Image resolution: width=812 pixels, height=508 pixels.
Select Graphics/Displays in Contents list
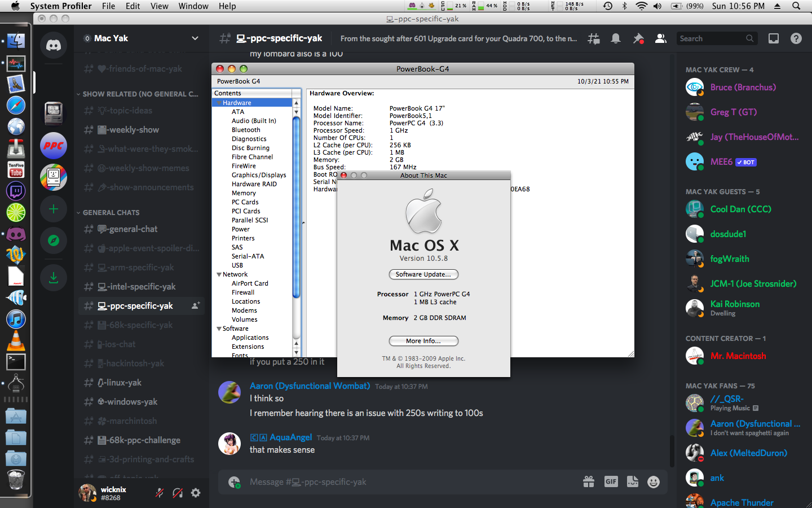click(x=259, y=175)
